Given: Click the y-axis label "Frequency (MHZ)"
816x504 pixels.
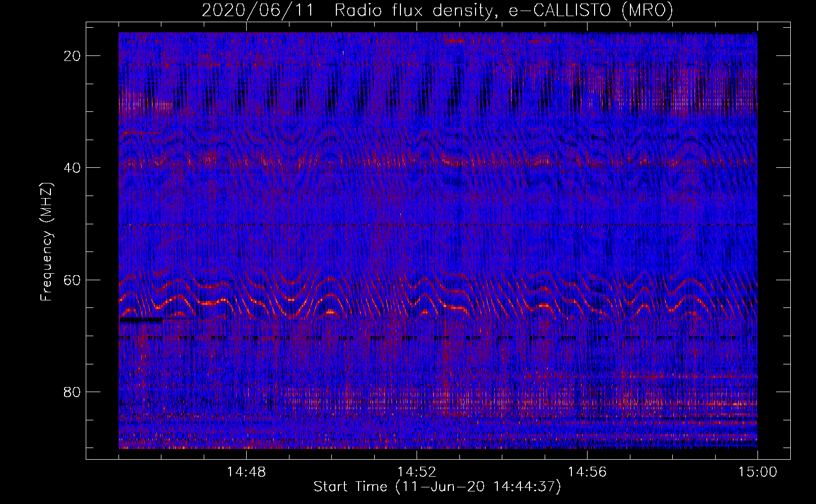Looking at the screenshot, I should point(46,242).
